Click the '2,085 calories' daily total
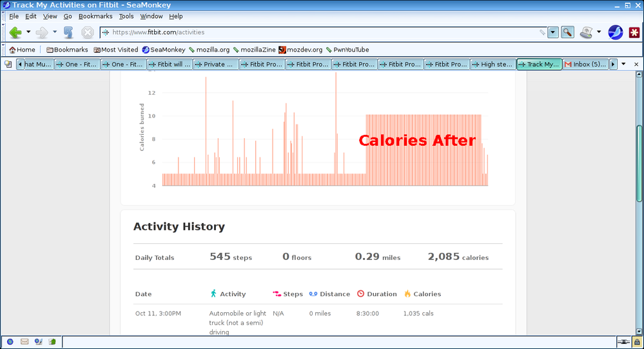Viewport: 644px width, 349px height. pyautogui.click(x=458, y=257)
